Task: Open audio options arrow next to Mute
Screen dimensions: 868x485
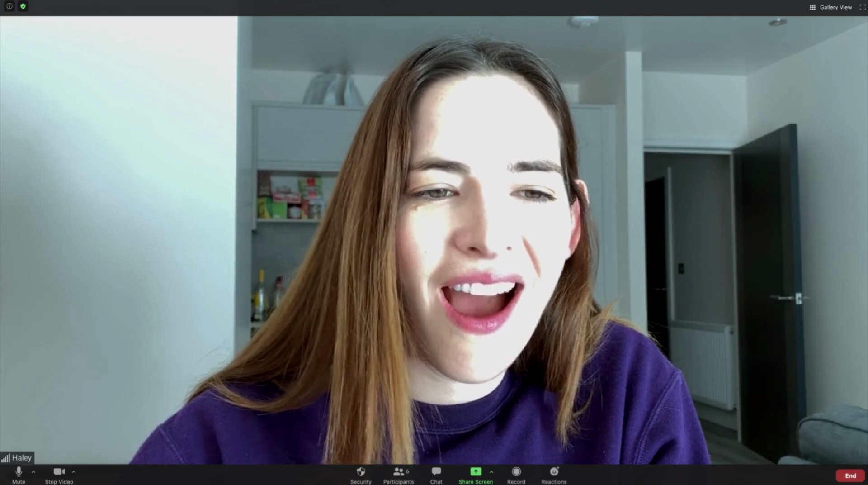Action: (x=33, y=472)
